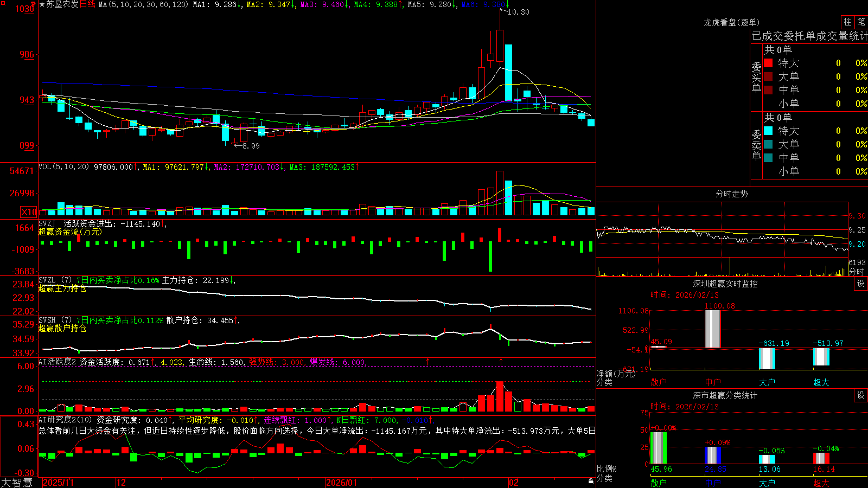Click the 超大 16.14 bar in 分类统计
The height and width of the screenshot is (488, 868).
(821, 459)
